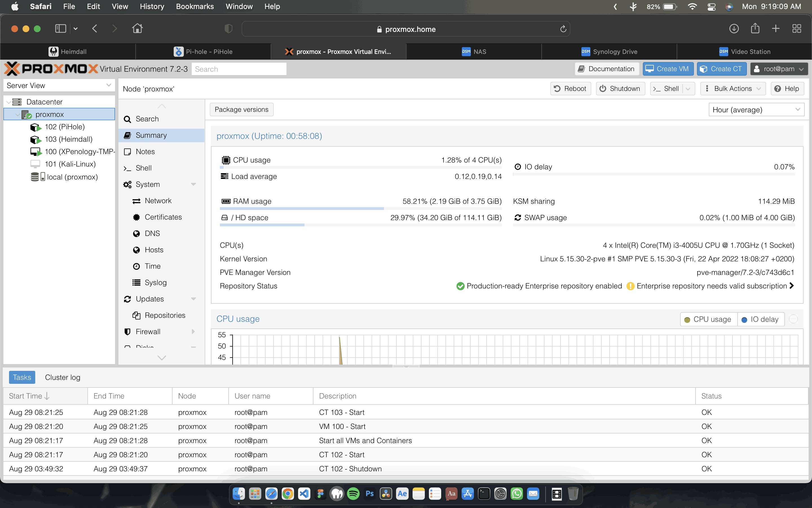The width and height of the screenshot is (812, 508).
Task: Switch to the Pi-hole browser tab
Action: coord(203,52)
